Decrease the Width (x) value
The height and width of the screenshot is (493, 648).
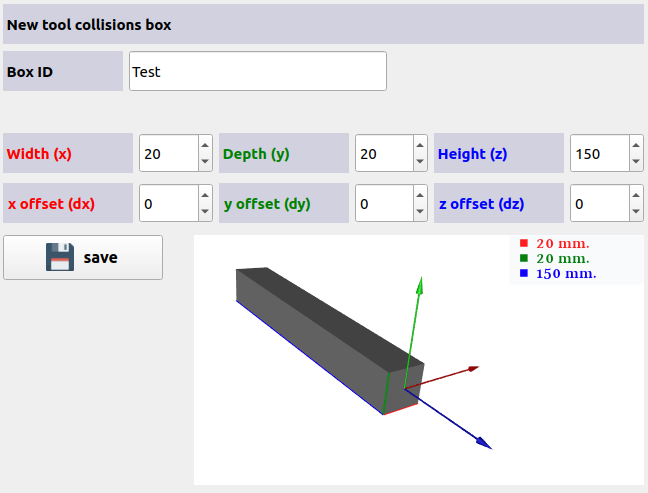[205, 162]
